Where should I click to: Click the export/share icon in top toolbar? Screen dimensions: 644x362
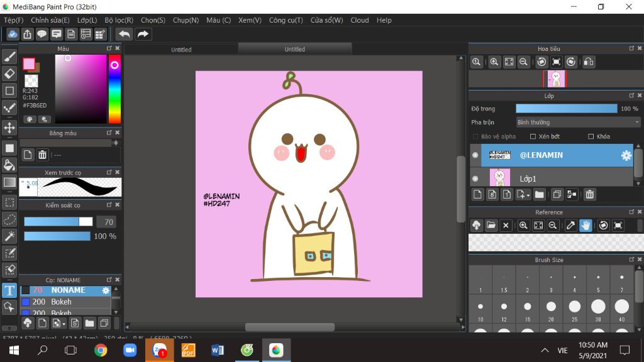[27, 34]
